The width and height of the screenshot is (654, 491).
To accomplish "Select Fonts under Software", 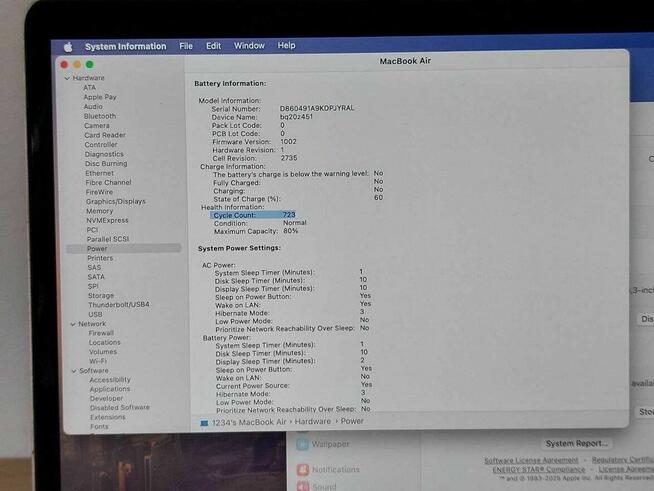I will (x=99, y=426).
